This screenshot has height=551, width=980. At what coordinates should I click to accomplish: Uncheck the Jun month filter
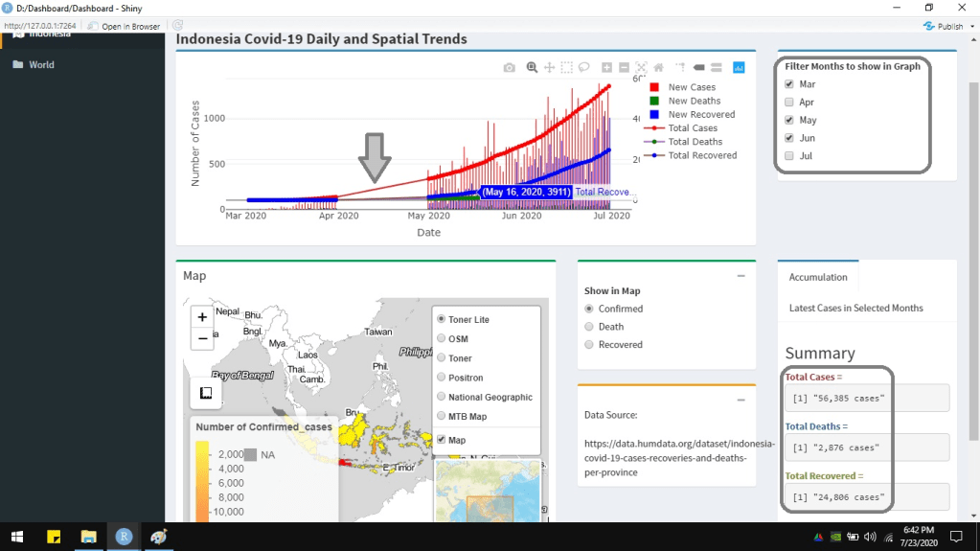pos(789,138)
